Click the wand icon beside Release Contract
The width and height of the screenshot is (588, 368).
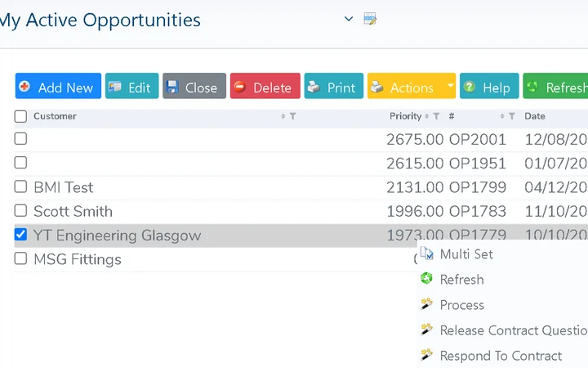pos(427,329)
